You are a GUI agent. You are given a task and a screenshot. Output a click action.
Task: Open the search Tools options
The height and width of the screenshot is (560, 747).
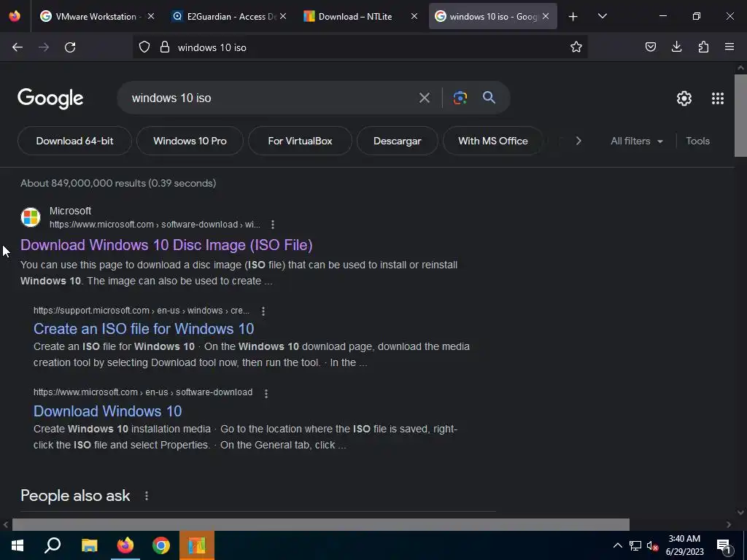pyautogui.click(x=697, y=141)
